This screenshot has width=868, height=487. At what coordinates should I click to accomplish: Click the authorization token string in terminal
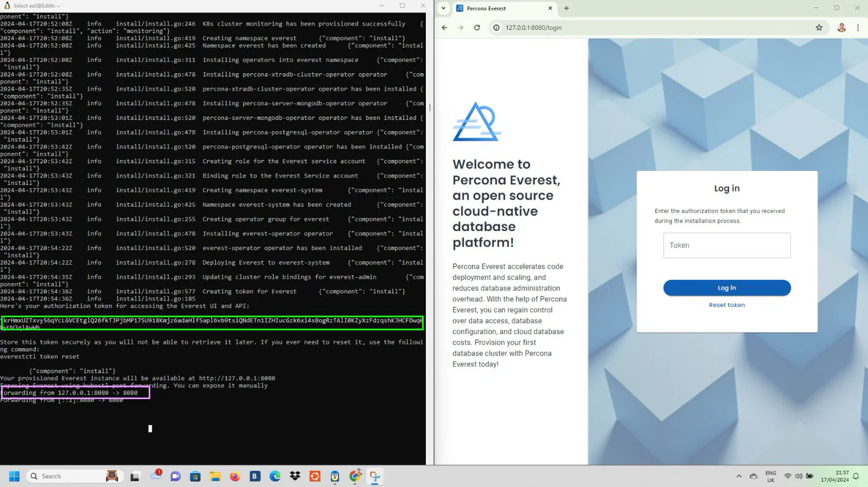[212, 323]
